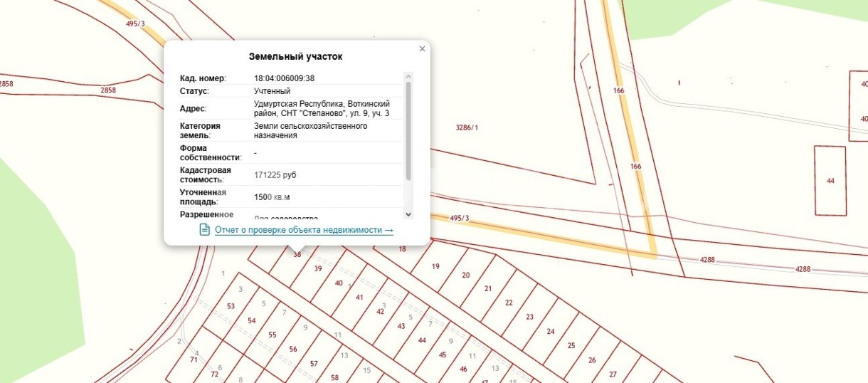This screenshot has height=383, width=868.
Task: Select parcel 53 on the map
Action: [x=231, y=306]
